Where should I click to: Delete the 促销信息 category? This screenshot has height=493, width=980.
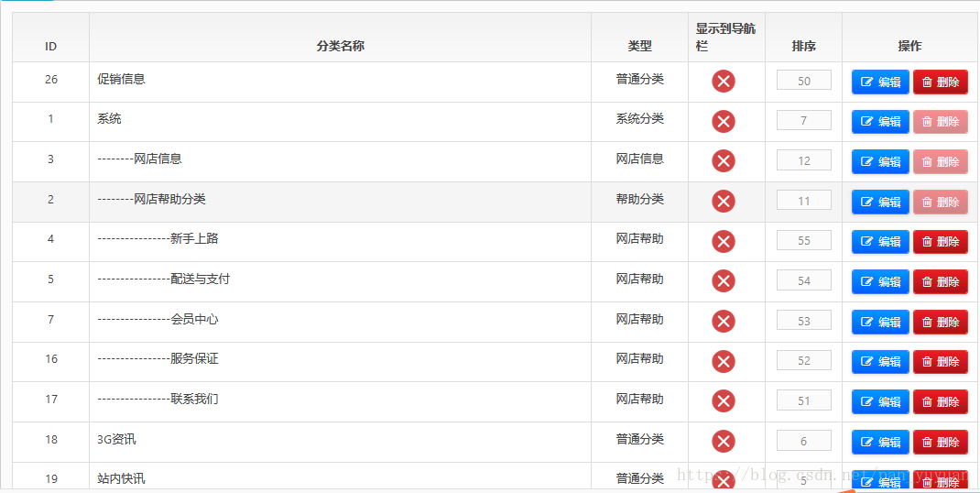click(941, 82)
